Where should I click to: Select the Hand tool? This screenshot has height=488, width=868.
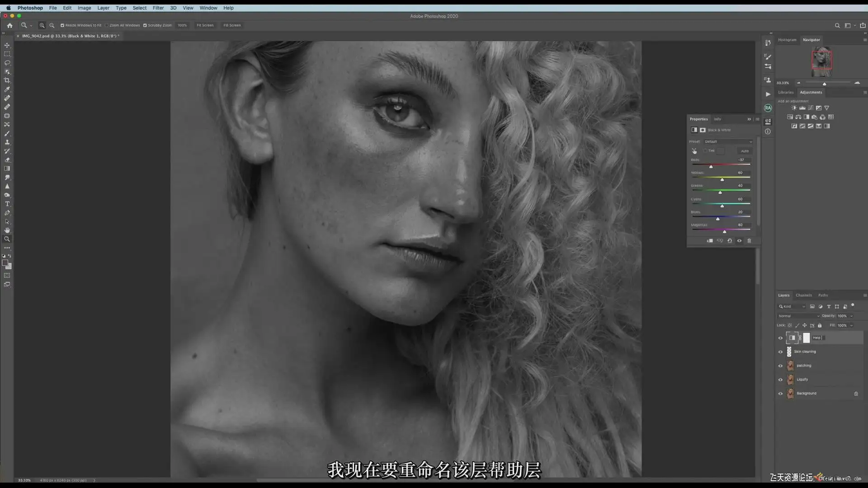coord(7,230)
